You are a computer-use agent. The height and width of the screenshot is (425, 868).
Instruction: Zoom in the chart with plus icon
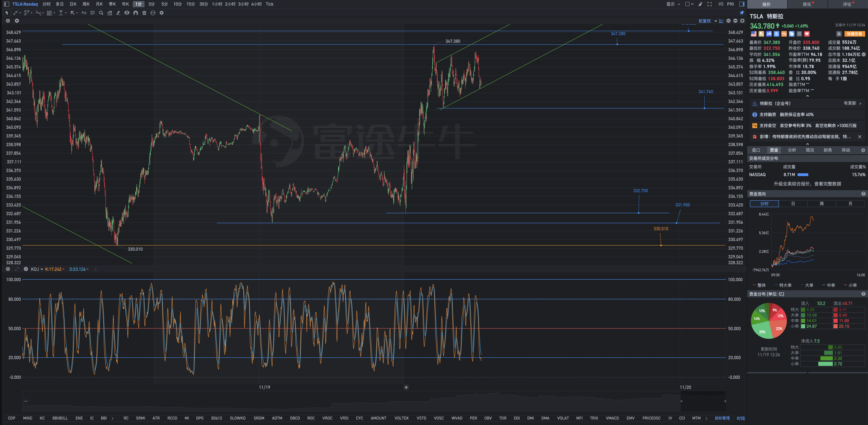pos(742,21)
